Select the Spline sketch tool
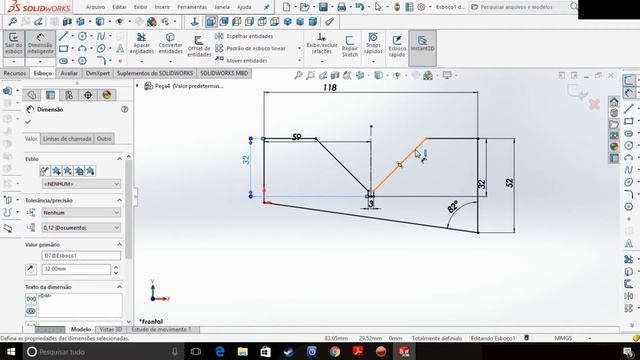 [101, 36]
